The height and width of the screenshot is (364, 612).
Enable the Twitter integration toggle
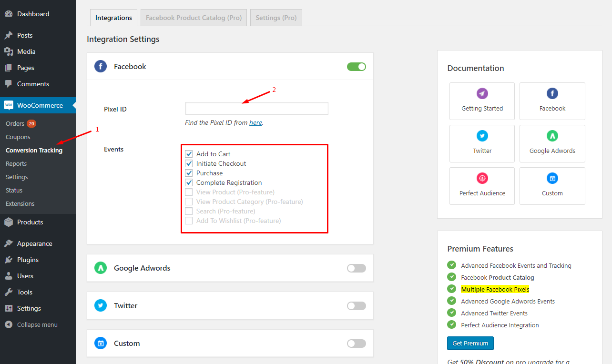357,306
